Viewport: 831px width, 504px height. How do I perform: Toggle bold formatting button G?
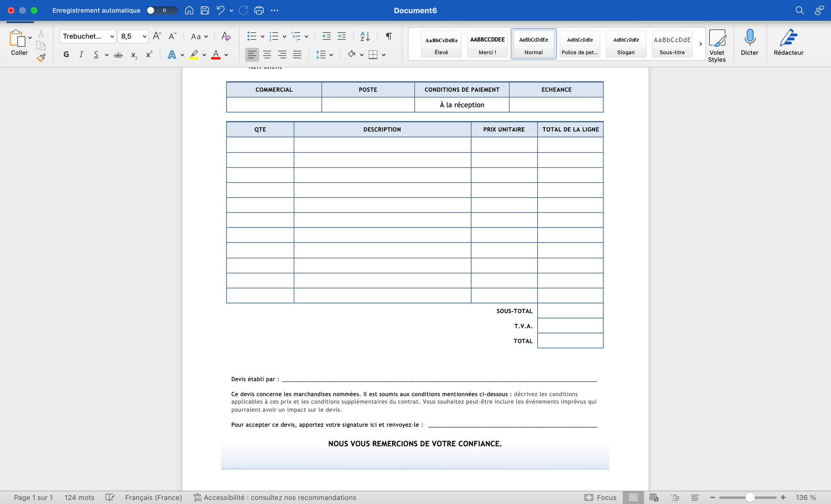pyautogui.click(x=66, y=54)
